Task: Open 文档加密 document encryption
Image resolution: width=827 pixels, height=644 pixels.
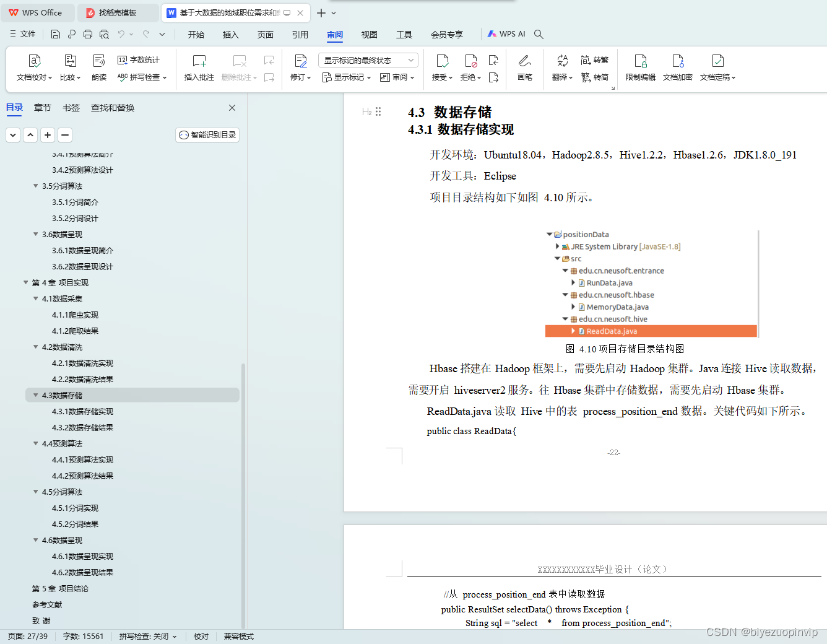Action: click(677, 66)
